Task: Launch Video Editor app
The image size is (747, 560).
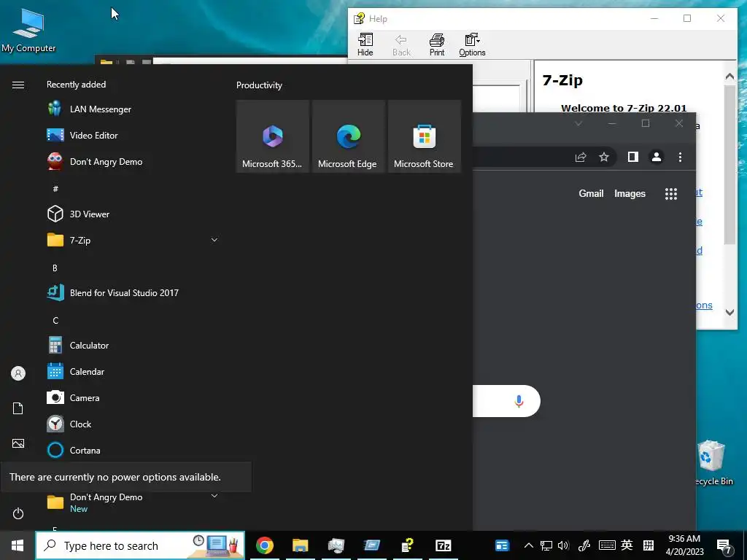Action: 133,135
